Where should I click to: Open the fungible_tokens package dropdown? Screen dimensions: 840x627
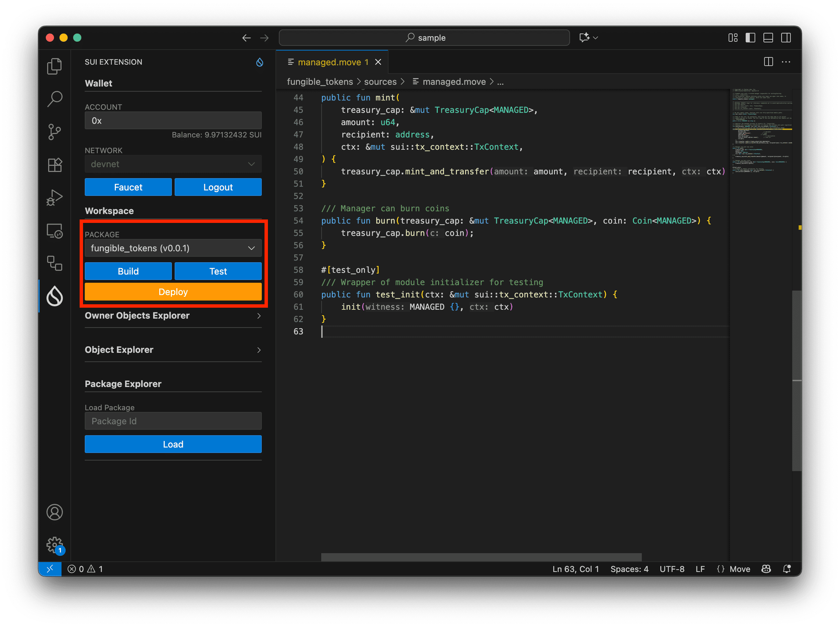point(173,248)
